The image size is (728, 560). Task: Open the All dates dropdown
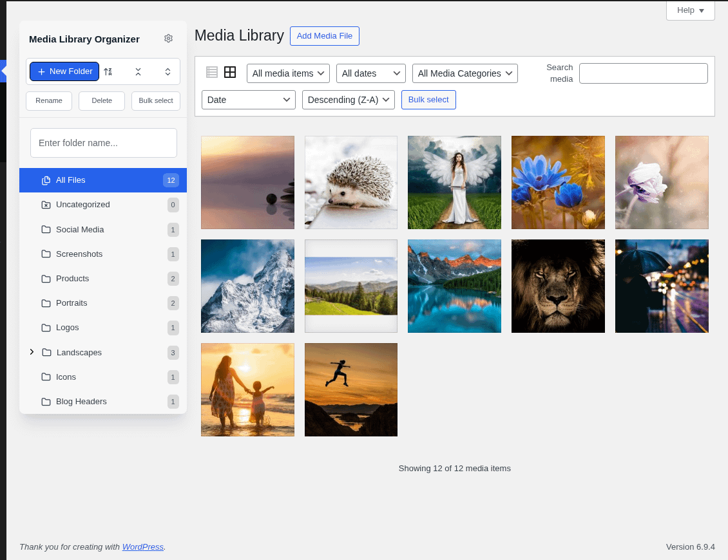coord(371,73)
